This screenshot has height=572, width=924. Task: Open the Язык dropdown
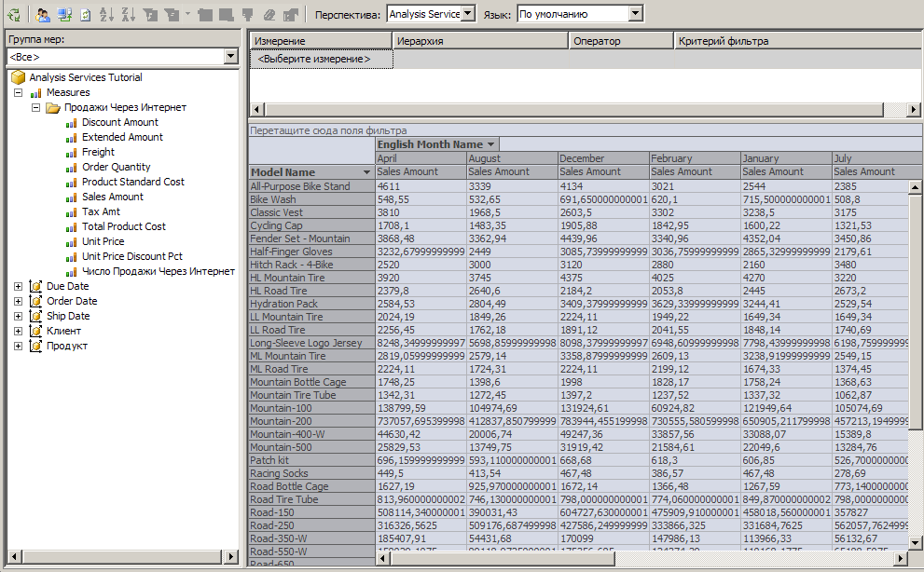pyautogui.click(x=635, y=14)
